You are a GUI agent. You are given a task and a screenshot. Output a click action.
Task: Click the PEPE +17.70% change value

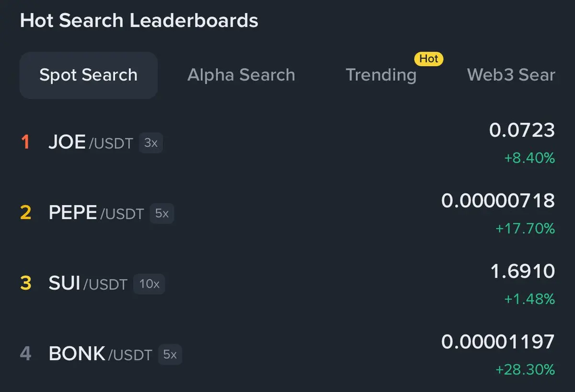525,229
